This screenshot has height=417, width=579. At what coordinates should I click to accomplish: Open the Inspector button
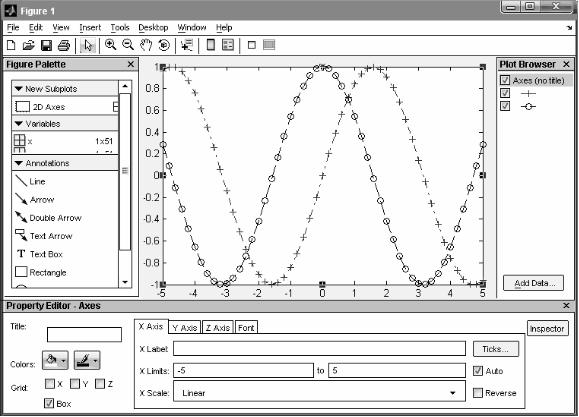[547, 329]
